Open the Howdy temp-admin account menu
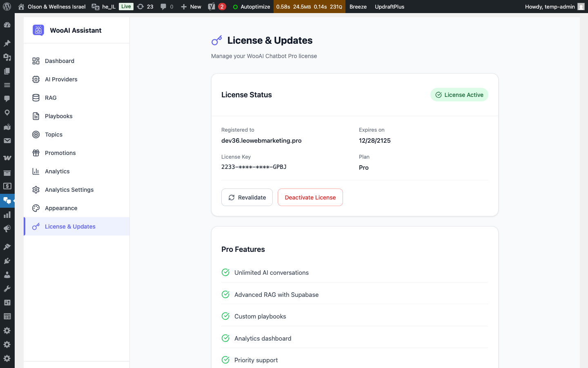This screenshot has height=368, width=588. [554, 7]
